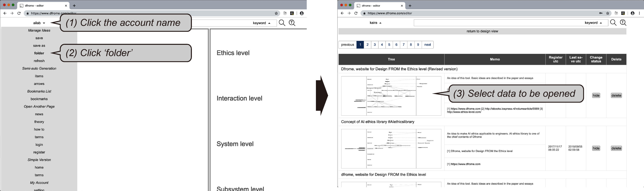Reload page in right browser window

(x=356, y=13)
